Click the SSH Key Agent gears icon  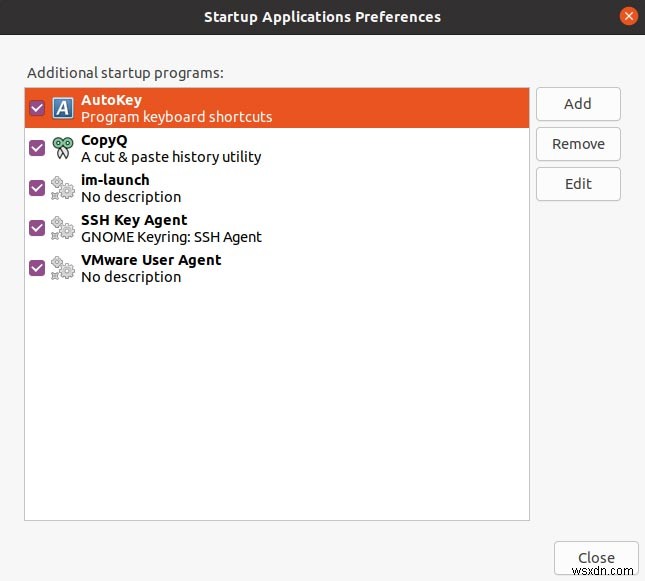[63, 228]
